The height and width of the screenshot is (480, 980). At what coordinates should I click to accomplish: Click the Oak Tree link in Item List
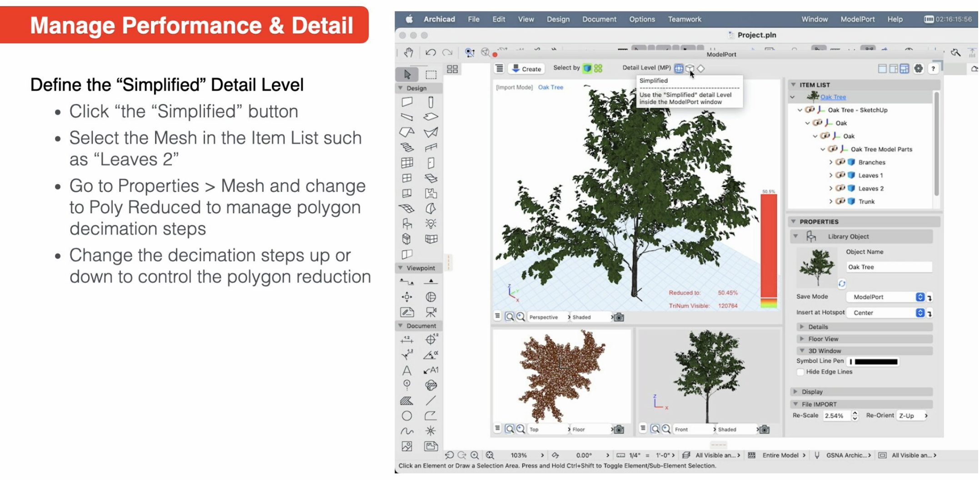pyautogui.click(x=833, y=97)
